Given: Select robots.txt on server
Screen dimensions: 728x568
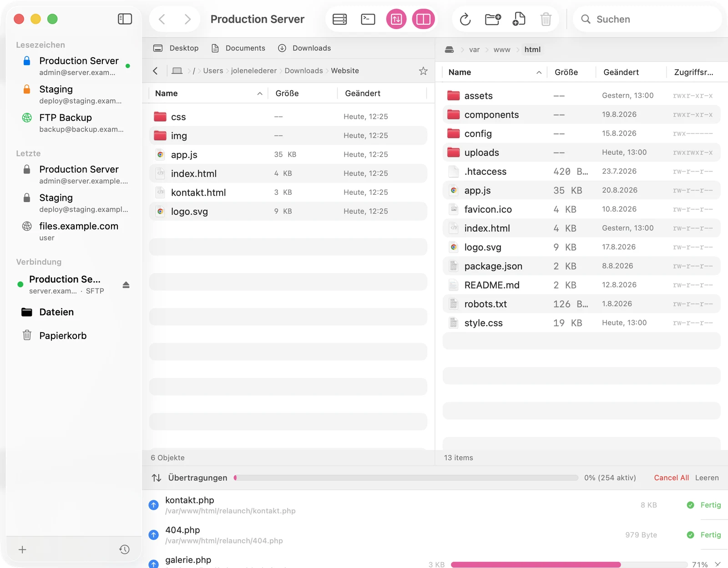Looking at the screenshot, I should click(581, 304).
